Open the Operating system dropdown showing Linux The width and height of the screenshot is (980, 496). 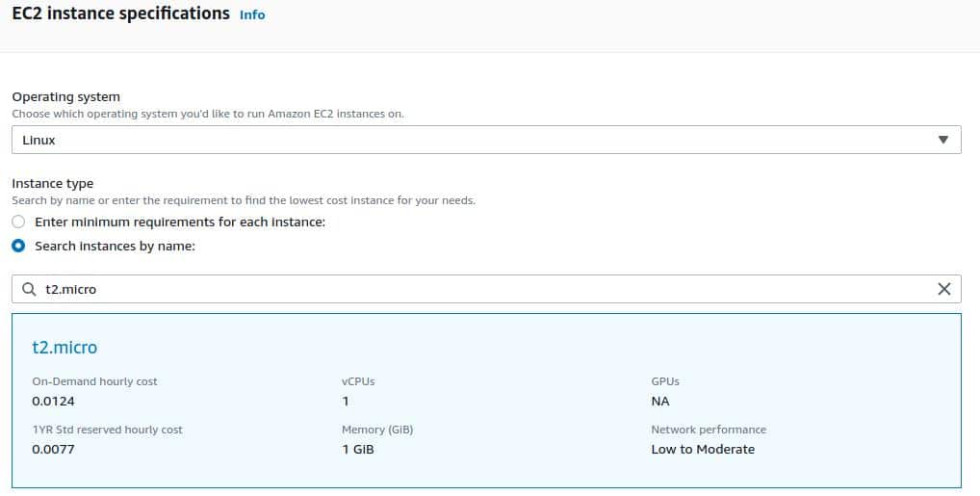click(x=486, y=140)
